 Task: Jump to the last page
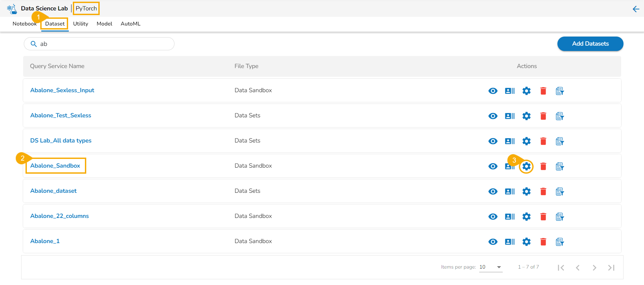pyautogui.click(x=611, y=268)
